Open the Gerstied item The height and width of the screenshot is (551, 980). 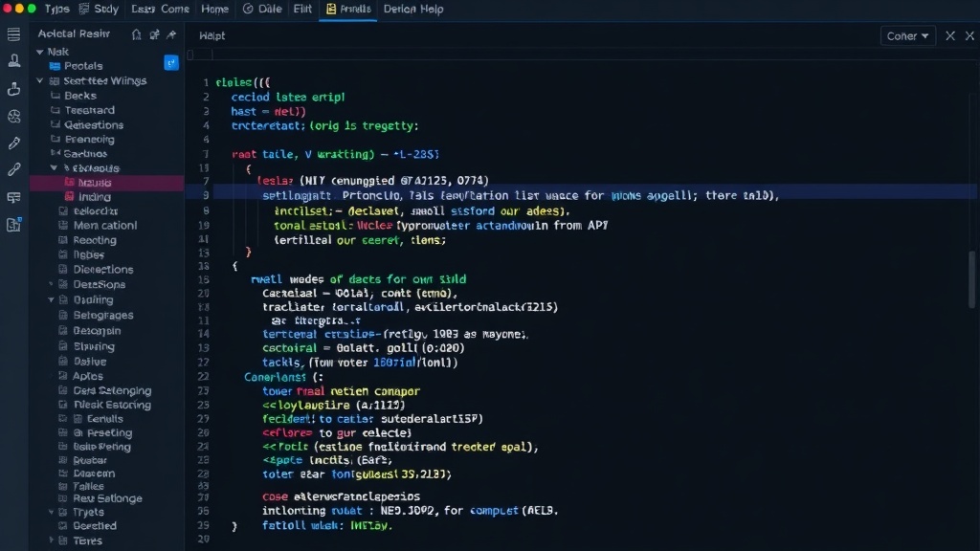click(95, 526)
